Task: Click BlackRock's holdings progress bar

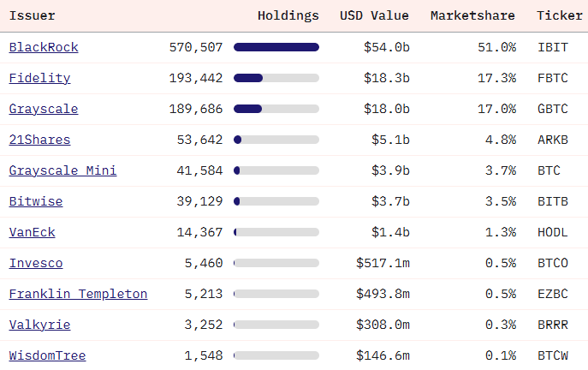Action: click(x=276, y=47)
